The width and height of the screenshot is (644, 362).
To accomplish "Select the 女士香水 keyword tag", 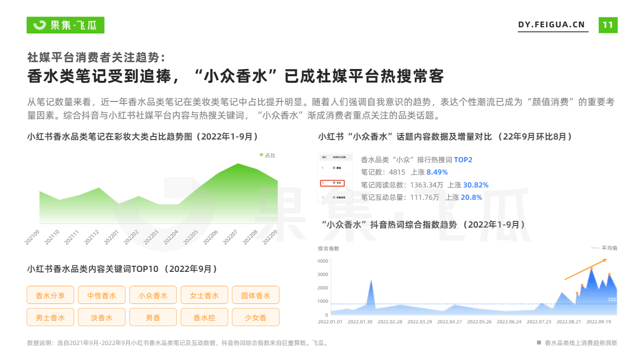I will point(205,296).
